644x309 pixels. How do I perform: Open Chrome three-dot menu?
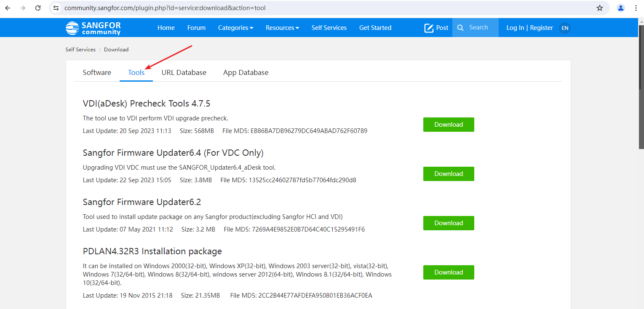coord(636,8)
